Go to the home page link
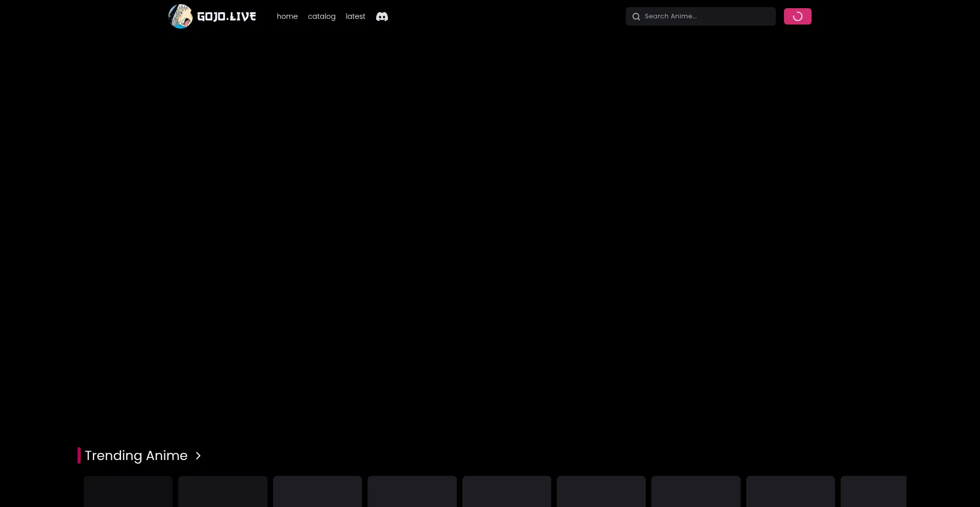Image resolution: width=980 pixels, height=507 pixels. click(287, 16)
